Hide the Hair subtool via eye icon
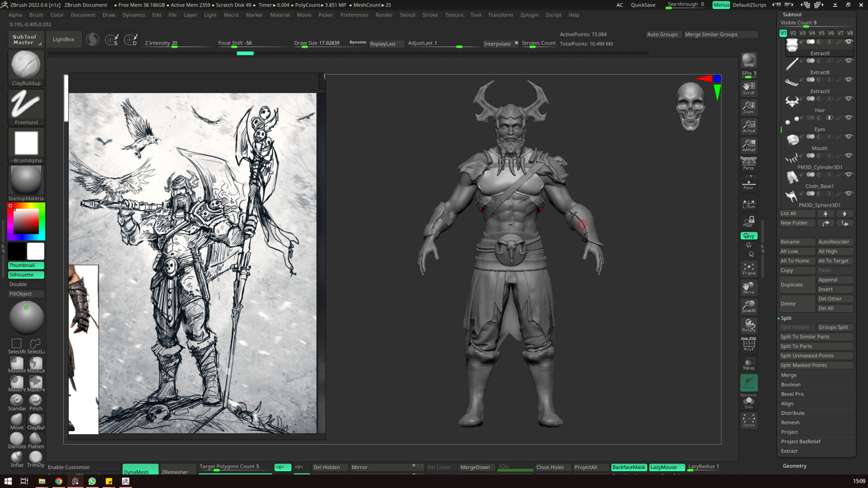This screenshot has width=868, height=488. (848, 99)
